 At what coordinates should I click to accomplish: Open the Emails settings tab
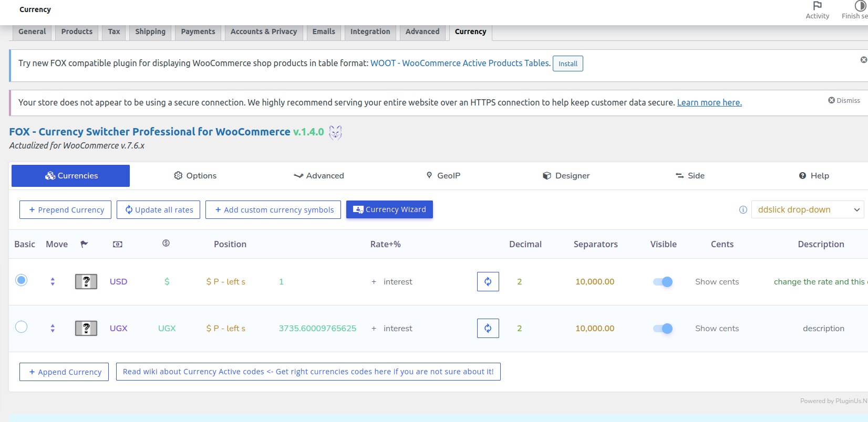click(x=324, y=32)
